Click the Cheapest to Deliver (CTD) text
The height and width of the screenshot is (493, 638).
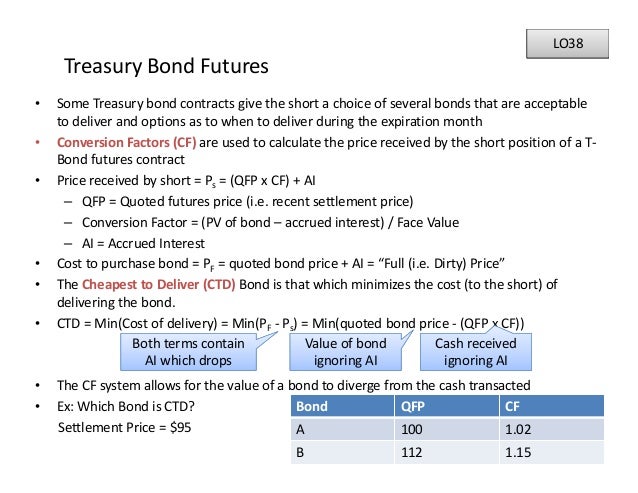coord(159,284)
